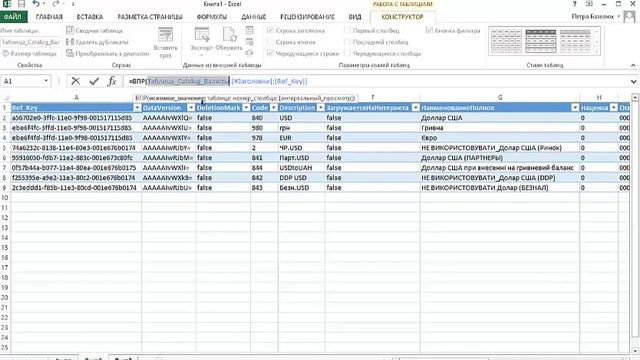Click the select-all corner of the sheet
640x360 pixels.
click(5, 98)
